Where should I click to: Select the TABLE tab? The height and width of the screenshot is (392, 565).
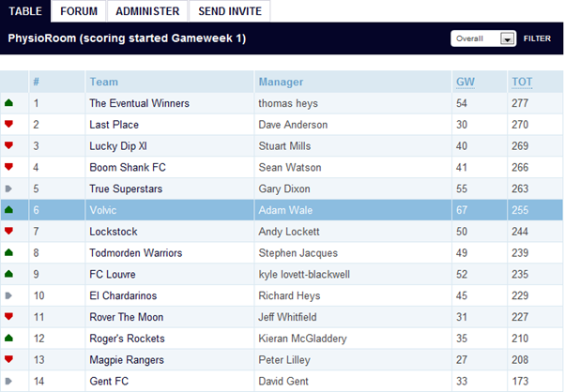tap(25, 11)
